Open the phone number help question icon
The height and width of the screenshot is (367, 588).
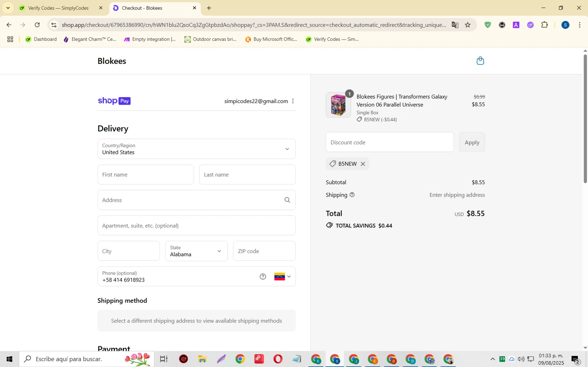(x=263, y=277)
